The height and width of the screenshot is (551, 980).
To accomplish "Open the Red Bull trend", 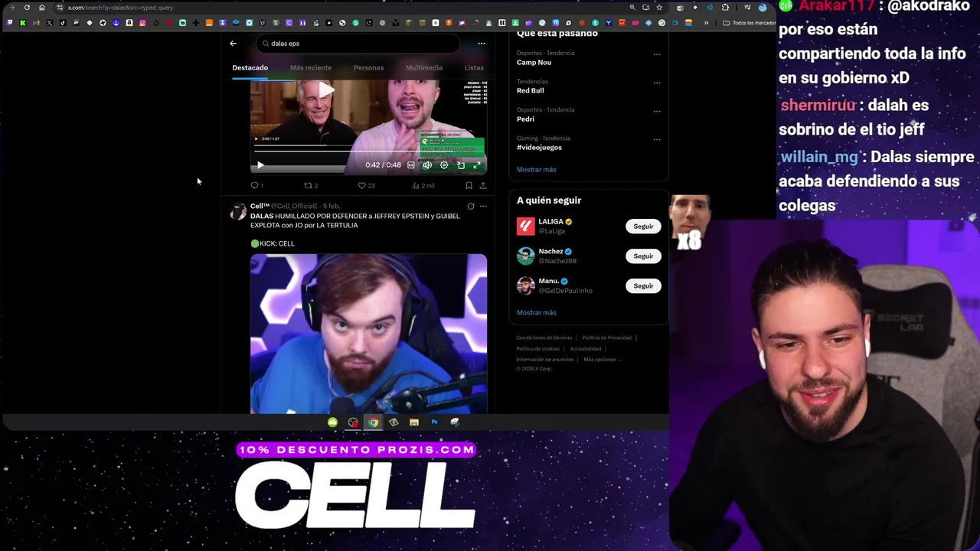I will (530, 90).
